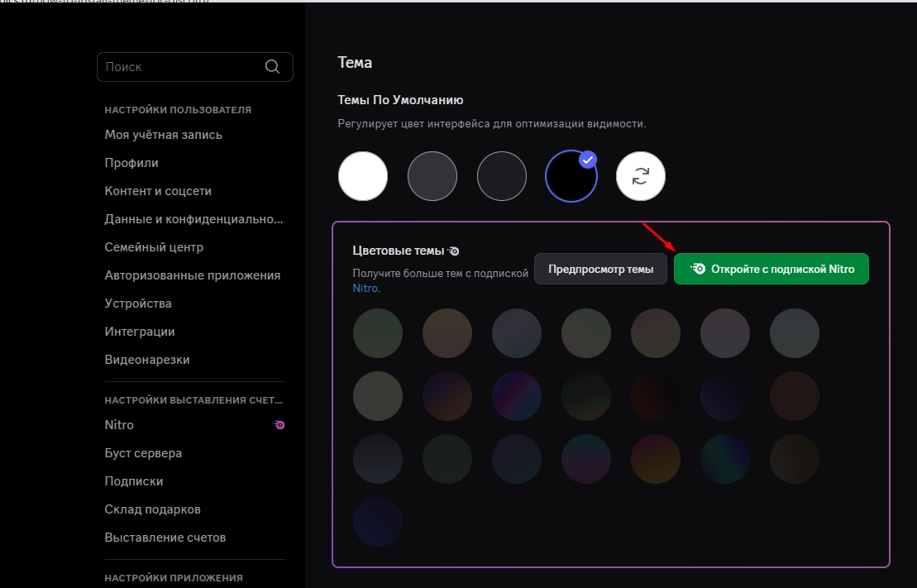917x588 pixels.
Task: Click the search magnifier icon
Action: tap(273, 67)
